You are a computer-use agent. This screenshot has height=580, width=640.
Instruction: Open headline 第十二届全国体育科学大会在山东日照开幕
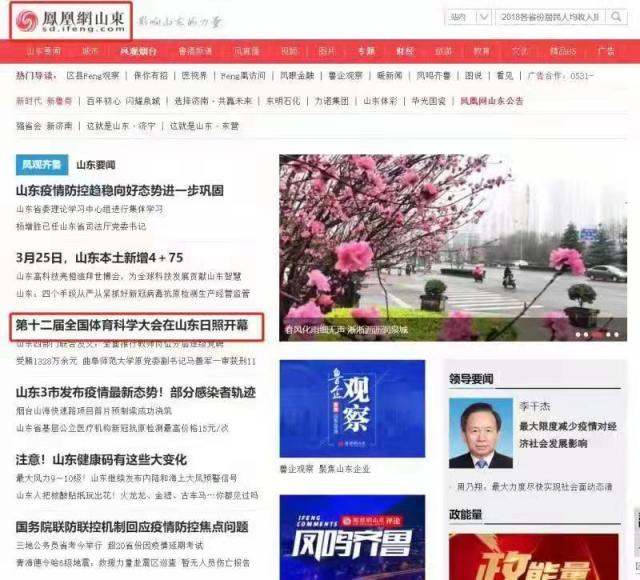tap(139, 326)
